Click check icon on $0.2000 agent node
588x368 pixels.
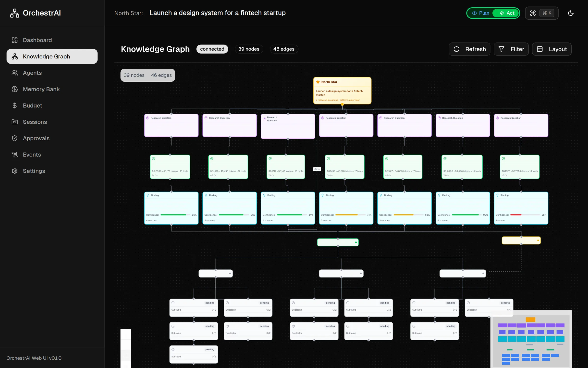pyautogui.click(x=445, y=159)
